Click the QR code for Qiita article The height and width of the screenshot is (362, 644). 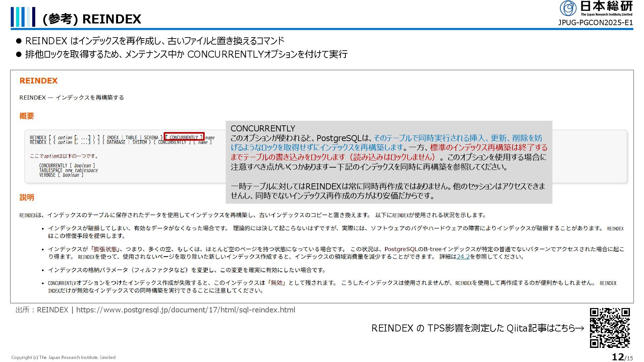[x=609, y=328]
